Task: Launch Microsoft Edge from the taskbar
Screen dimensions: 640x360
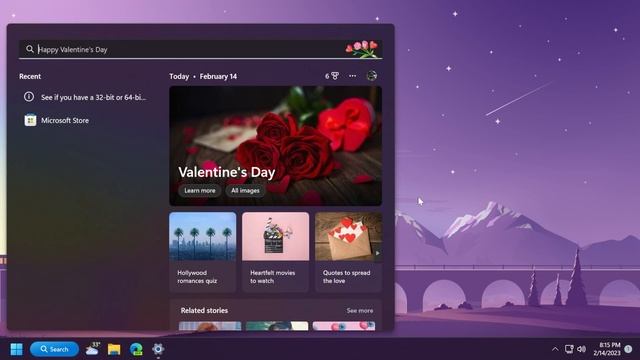Action: (x=136, y=349)
